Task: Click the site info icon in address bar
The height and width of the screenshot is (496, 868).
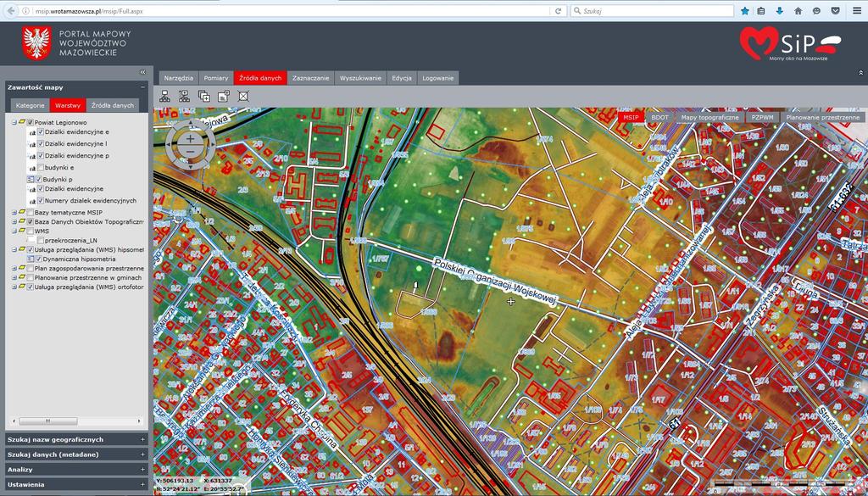Action: point(26,10)
